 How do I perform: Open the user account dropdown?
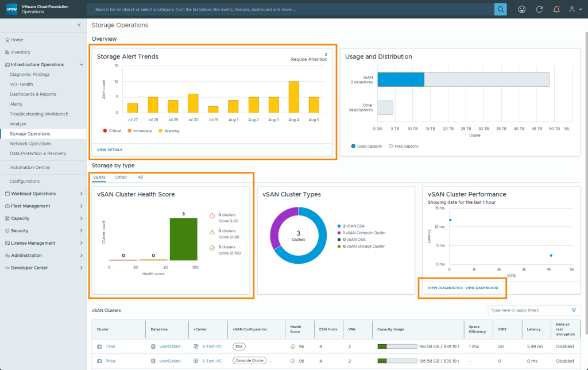click(x=574, y=9)
